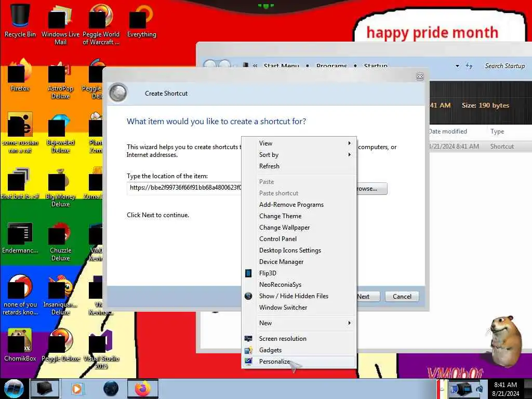Select the Shortcut file row in explorer
The image size is (532, 399).
pos(481,147)
